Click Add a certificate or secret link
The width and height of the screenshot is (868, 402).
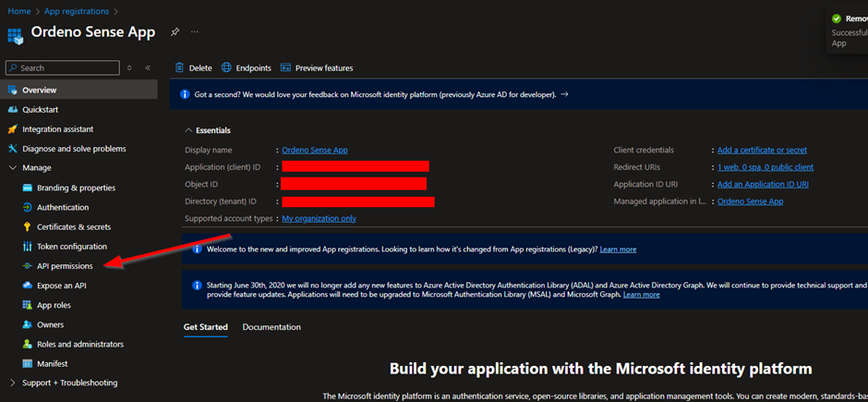coord(762,150)
